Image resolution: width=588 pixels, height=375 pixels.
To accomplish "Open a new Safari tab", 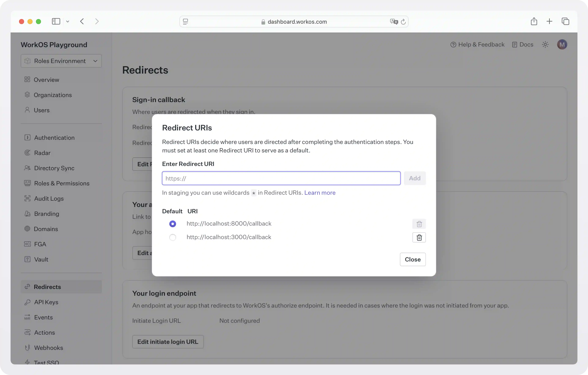I will click(549, 21).
